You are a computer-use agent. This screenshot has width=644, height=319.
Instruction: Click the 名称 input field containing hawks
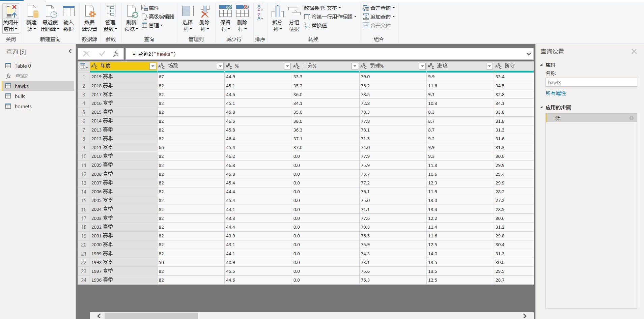pyautogui.click(x=591, y=83)
